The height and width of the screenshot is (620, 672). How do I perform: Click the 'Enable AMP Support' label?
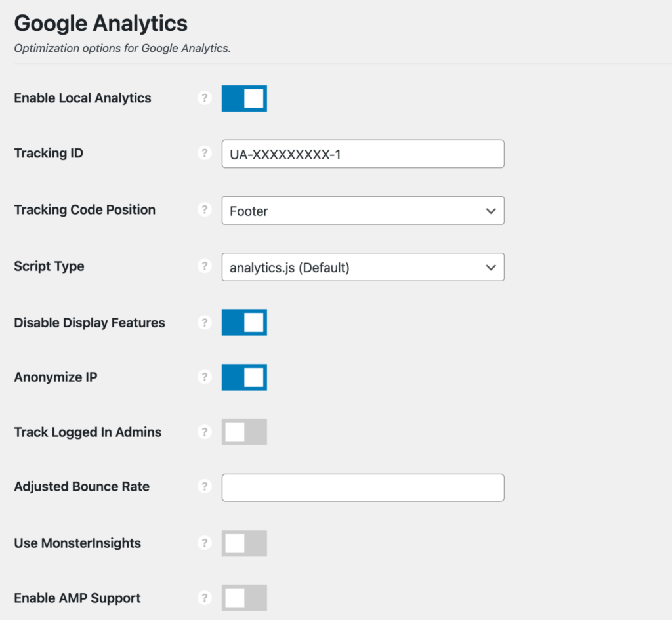[x=77, y=598]
